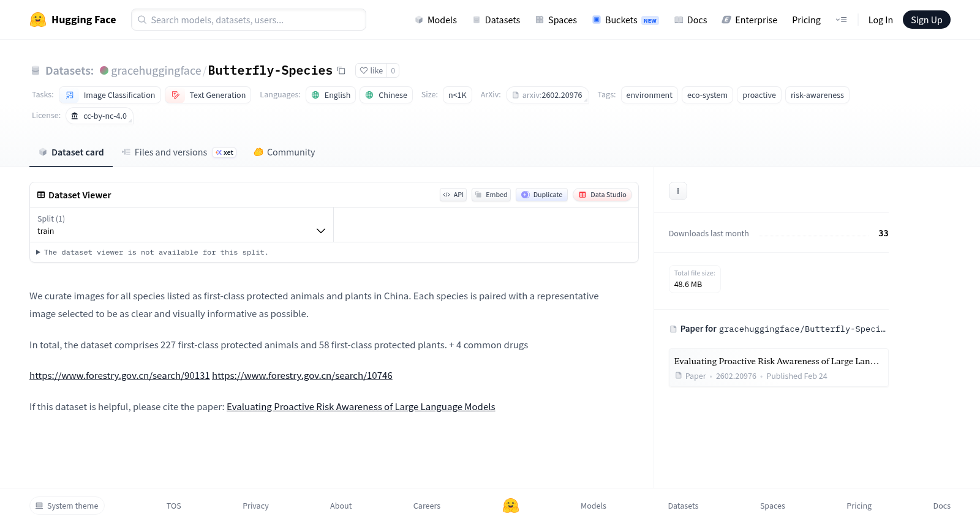The image size is (980, 527).
Task: Copy dataset name with the copy icon
Action: click(341, 70)
